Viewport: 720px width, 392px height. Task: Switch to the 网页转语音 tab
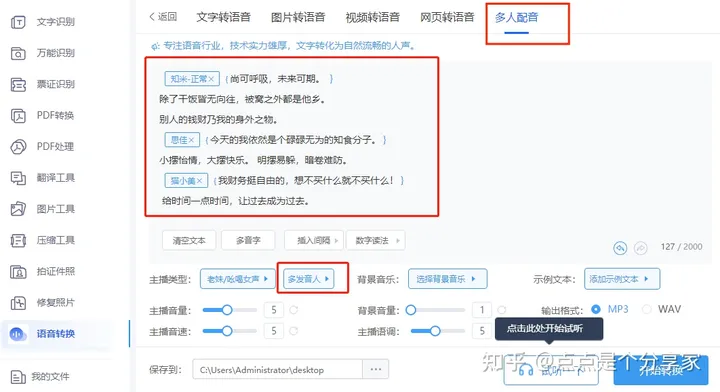(447, 17)
